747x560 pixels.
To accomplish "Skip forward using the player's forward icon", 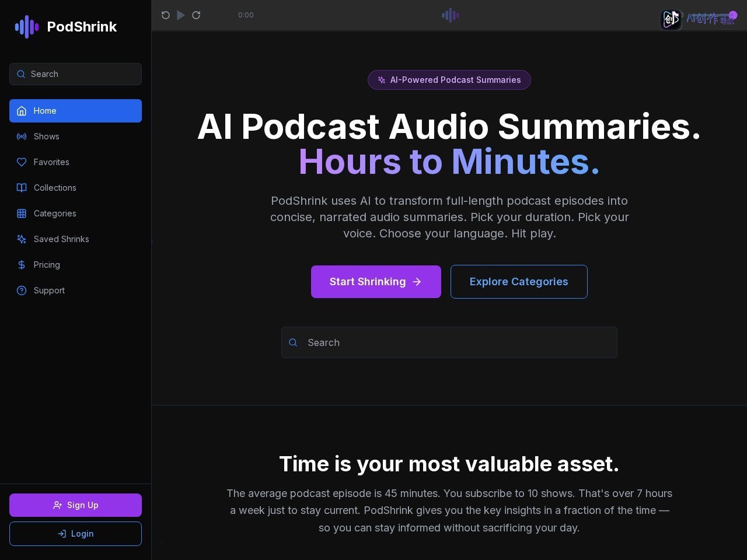I will 197,15.
